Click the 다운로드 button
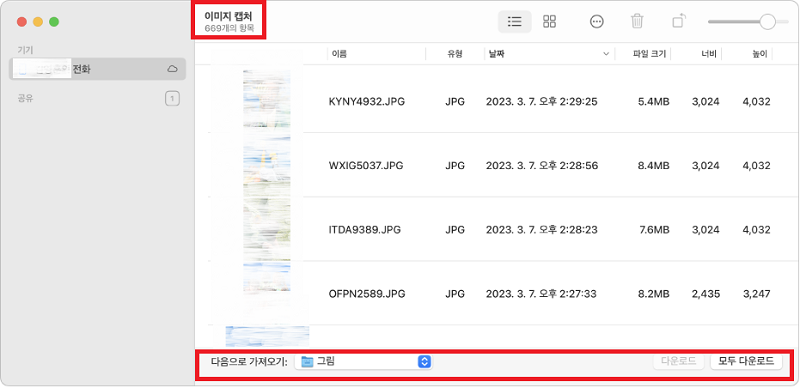Viewport: 800px width, 388px height. pos(679,361)
